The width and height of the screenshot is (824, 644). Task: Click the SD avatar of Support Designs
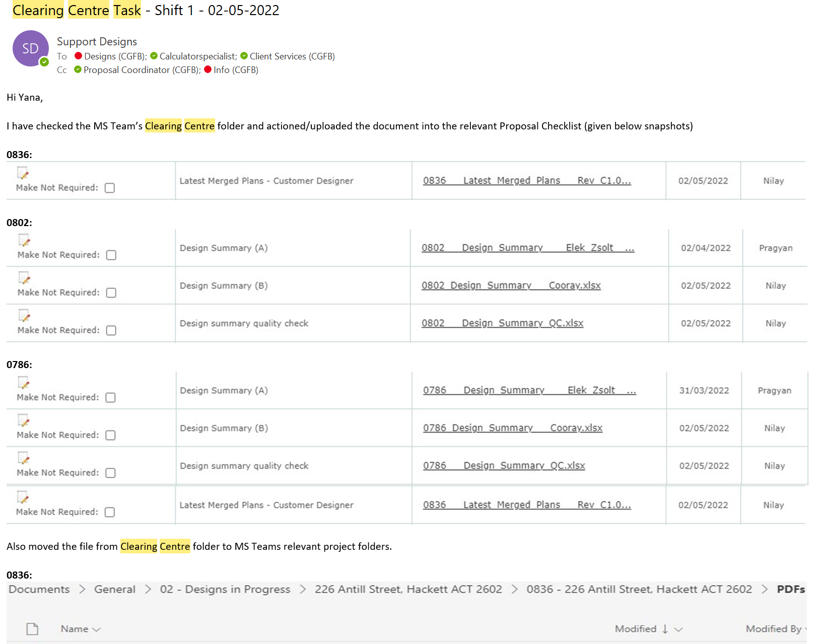(30, 48)
